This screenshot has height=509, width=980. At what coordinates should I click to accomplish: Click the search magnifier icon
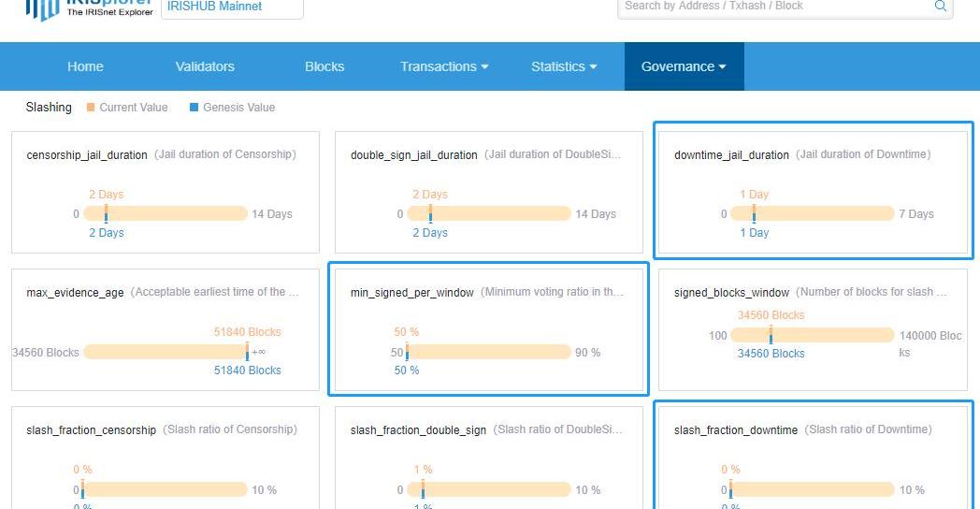[940, 7]
